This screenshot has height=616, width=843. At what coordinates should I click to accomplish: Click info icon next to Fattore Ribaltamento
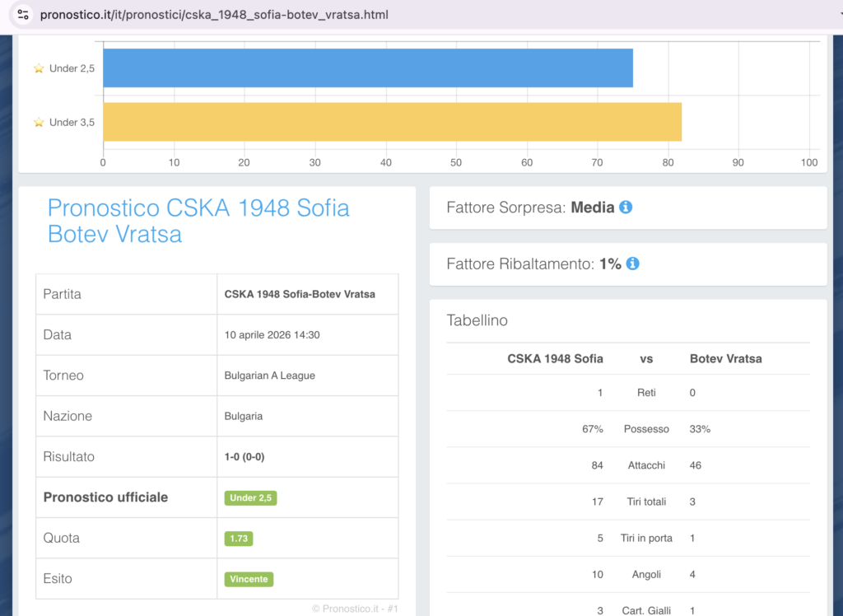click(632, 264)
